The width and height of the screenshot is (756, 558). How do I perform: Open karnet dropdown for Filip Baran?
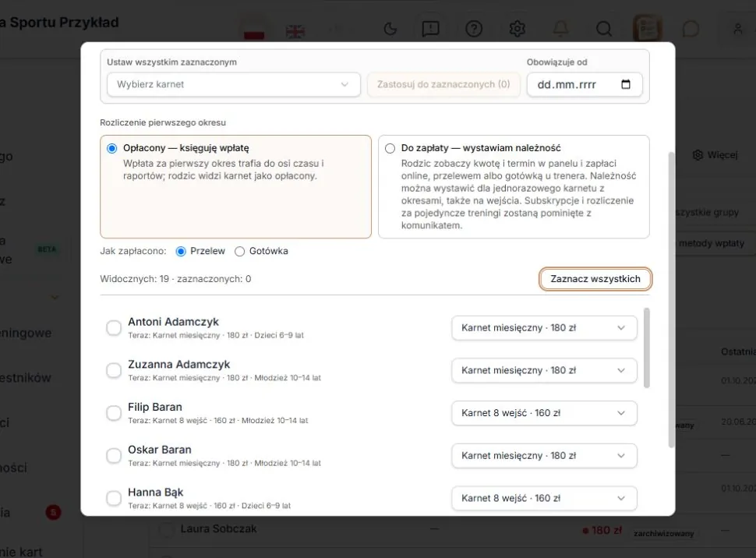(544, 413)
